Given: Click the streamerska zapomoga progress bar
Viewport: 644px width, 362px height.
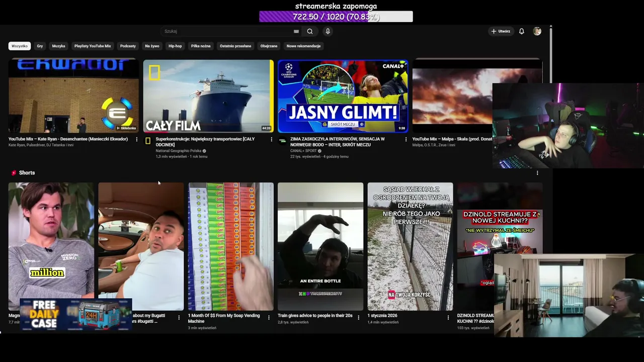Looking at the screenshot, I should coord(336,17).
